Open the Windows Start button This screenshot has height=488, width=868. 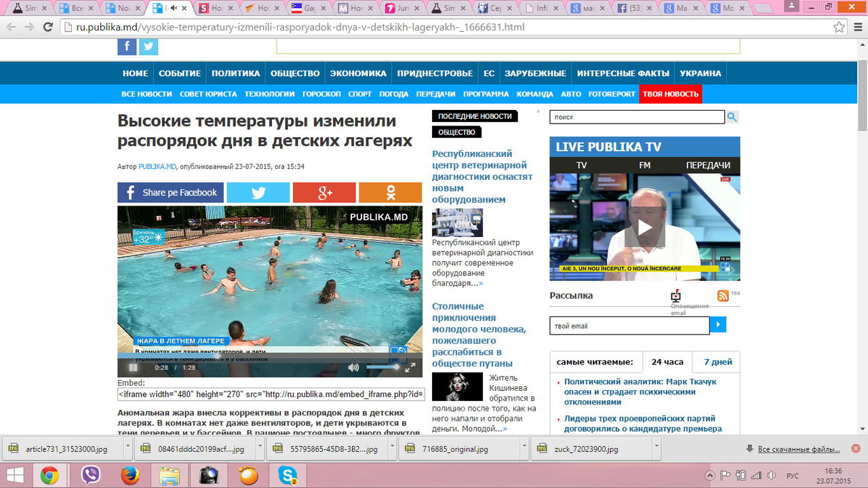coord(14,475)
